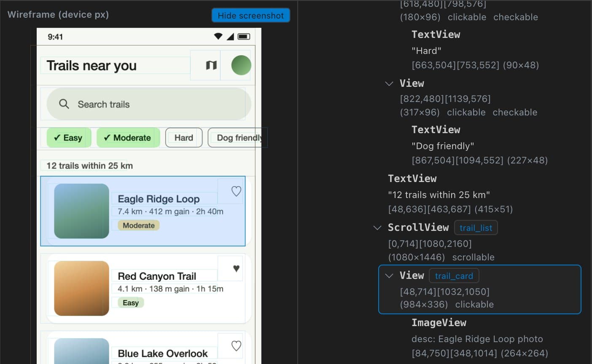Open the Blue Lake Overlook photo thumbnail

(x=81, y=351)
